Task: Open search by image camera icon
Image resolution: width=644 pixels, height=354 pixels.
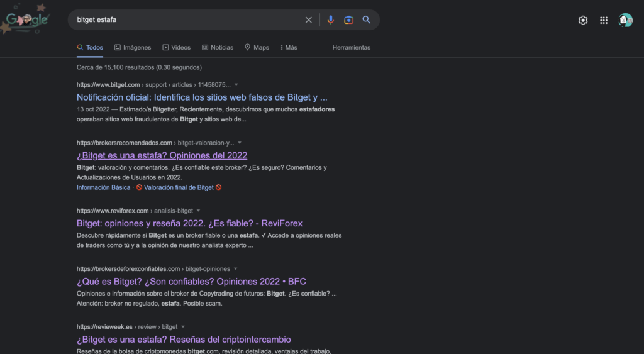Action: click(x=348, y=19)
